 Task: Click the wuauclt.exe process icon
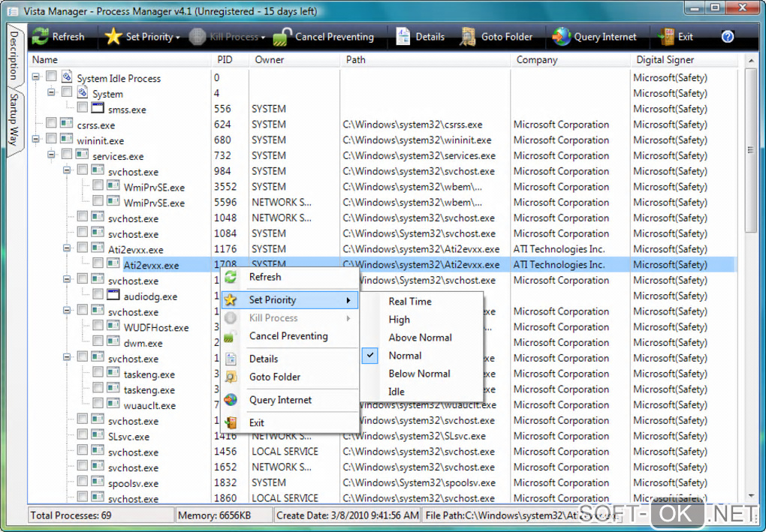tap(113, 404)
